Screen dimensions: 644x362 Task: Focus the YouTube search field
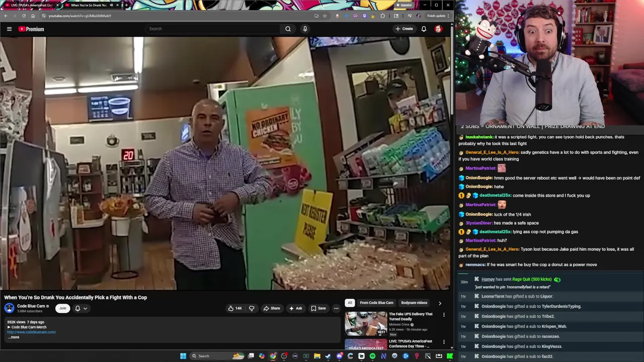click(213, 29)
